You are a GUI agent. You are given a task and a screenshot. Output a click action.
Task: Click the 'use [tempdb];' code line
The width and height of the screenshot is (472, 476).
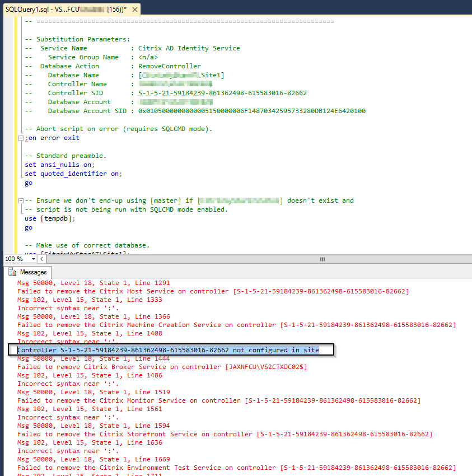click(50, 218)
